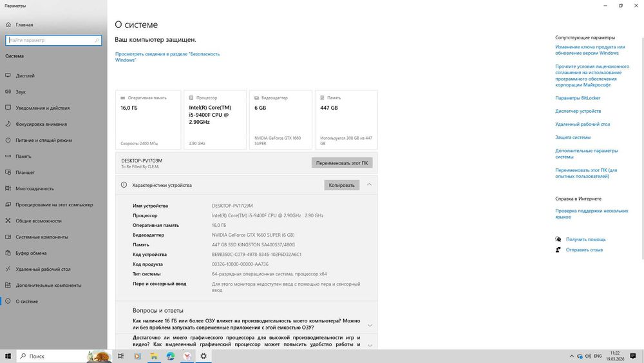Click the 447 GB SSD KINGSTON value
The image size is (644, 363).
click(253, 244)
